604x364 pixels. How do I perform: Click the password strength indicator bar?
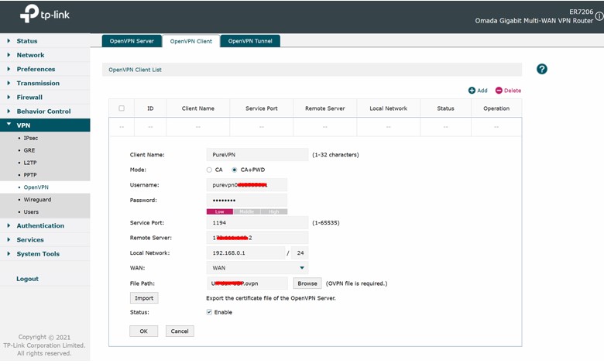click(247, 211)
